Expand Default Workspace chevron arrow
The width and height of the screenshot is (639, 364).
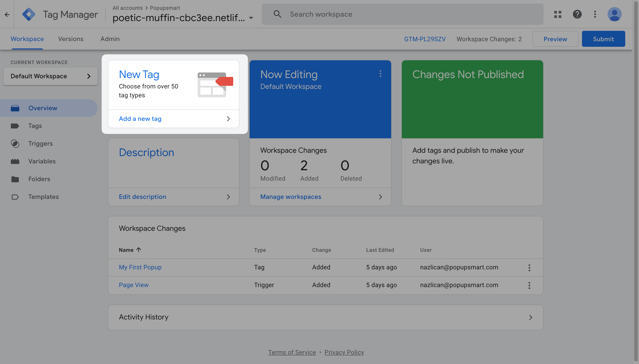[x=88, y=76]
